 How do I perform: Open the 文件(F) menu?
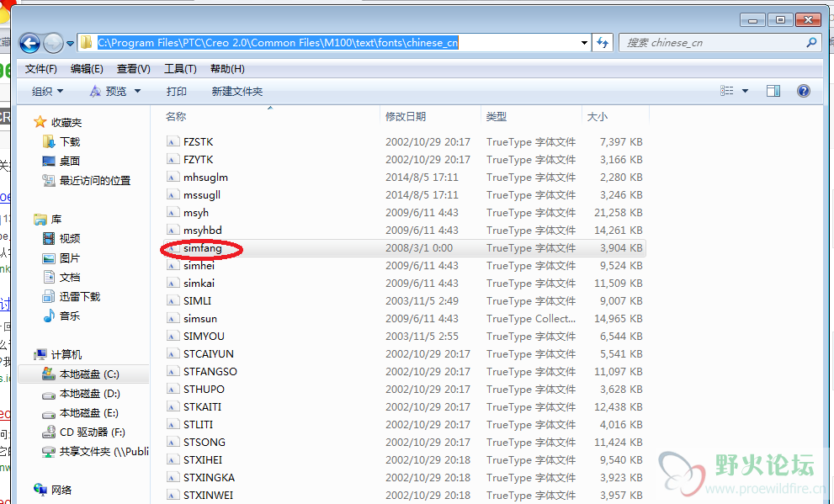click(x=41, y=69)
